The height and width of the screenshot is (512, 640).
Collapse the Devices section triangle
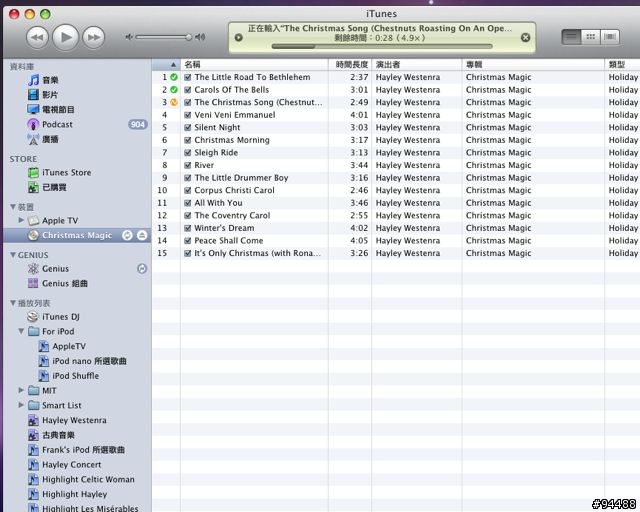pyautogui.click(x=13, y=207)
